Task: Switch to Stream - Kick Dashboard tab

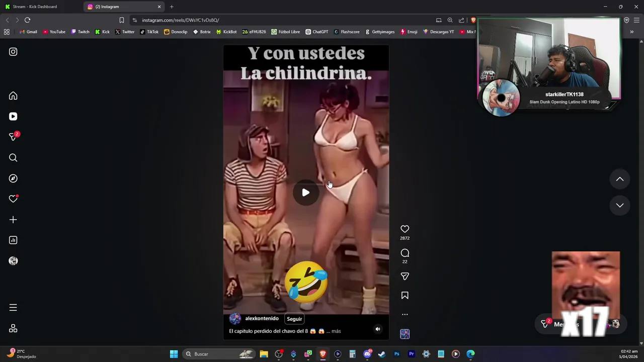Action: click(41, 7)
